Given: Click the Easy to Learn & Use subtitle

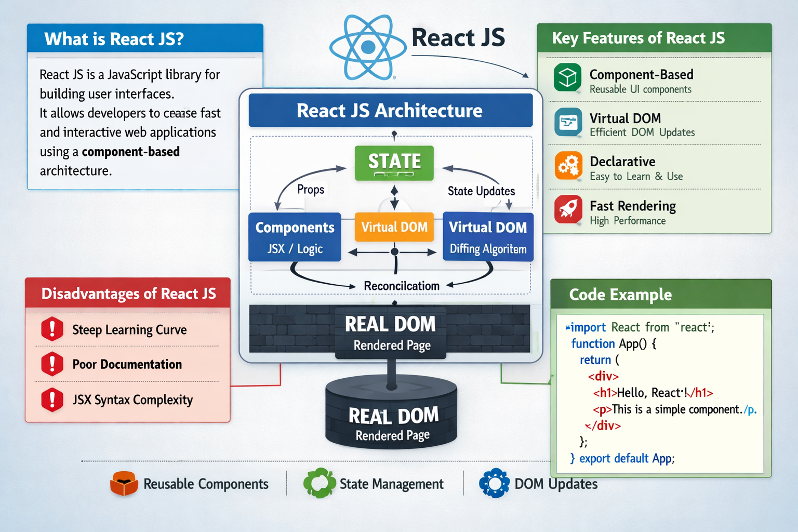Looking at the screenshot, I should [636, 177].
